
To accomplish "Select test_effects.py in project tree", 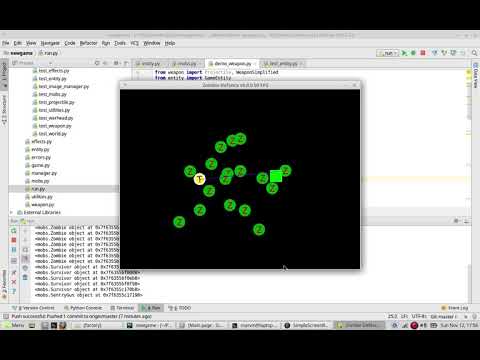I will 51,71.
